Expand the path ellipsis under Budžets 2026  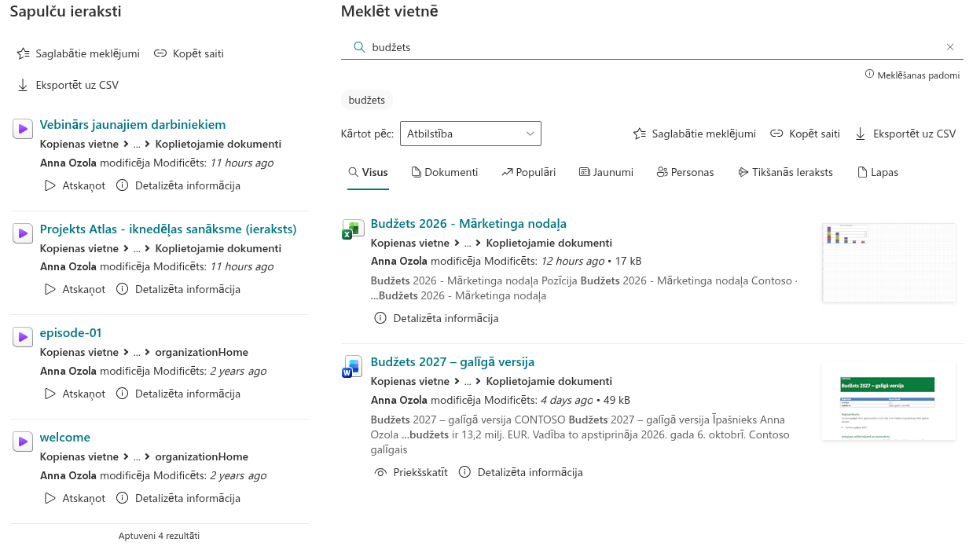click(x=469, y=244)
